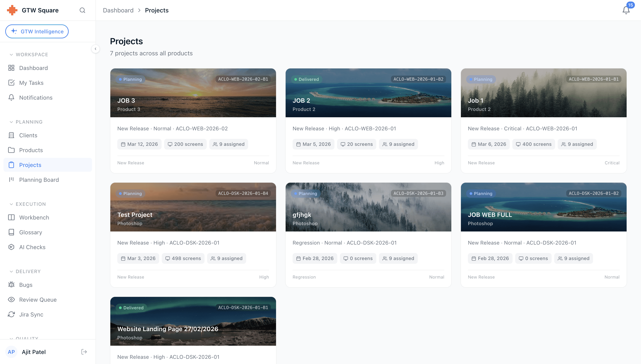This screenshot has height=364, width=641.
Task: Open Jira Sync from sidebar
Action: tap(31, 314)
